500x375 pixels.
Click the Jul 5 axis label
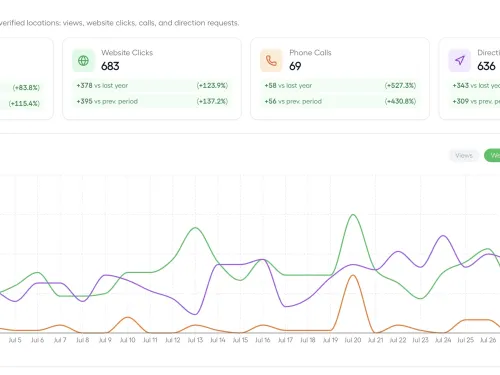(x=15, y=340)
